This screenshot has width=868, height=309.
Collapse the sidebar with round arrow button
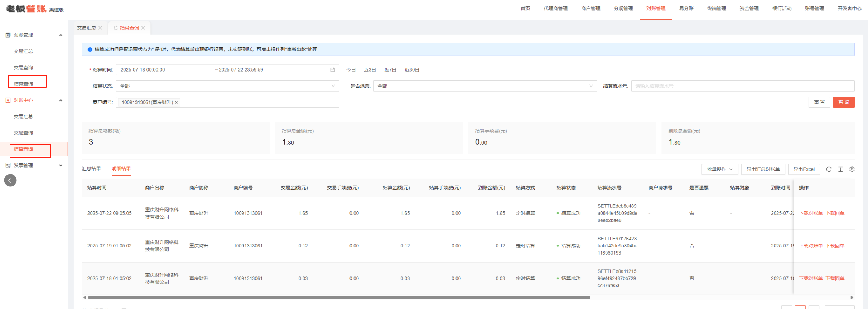pyautogui.click(x=10, y=180)
